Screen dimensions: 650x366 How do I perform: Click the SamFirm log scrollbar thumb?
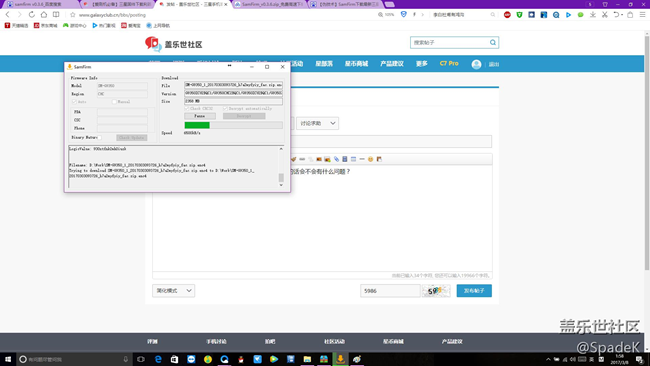point(281,177)
